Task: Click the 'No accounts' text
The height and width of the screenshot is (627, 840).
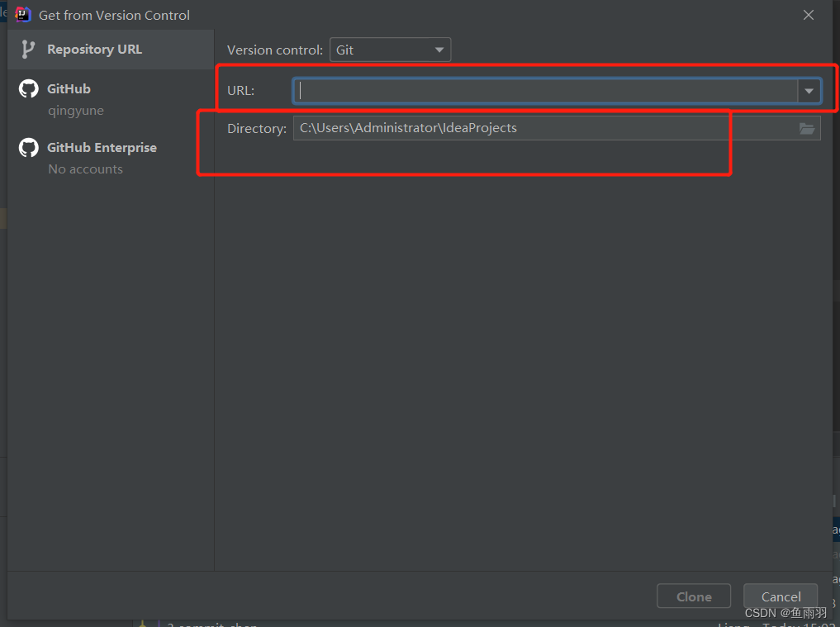Action: [86, 169]
